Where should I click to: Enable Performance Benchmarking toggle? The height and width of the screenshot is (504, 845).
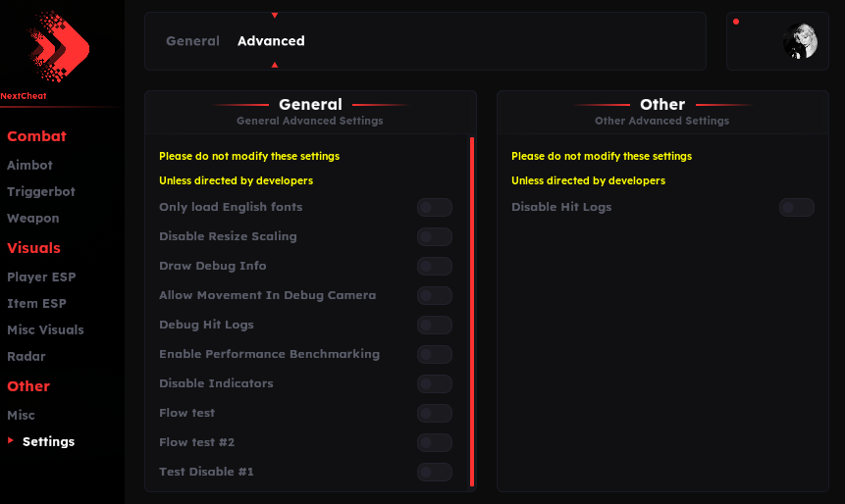(x=434, y=354)
